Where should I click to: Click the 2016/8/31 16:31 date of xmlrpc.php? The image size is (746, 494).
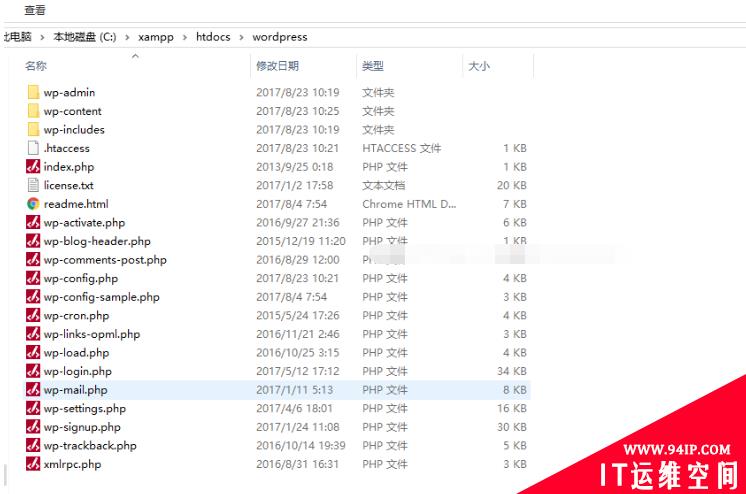click(x=297, y=464)
